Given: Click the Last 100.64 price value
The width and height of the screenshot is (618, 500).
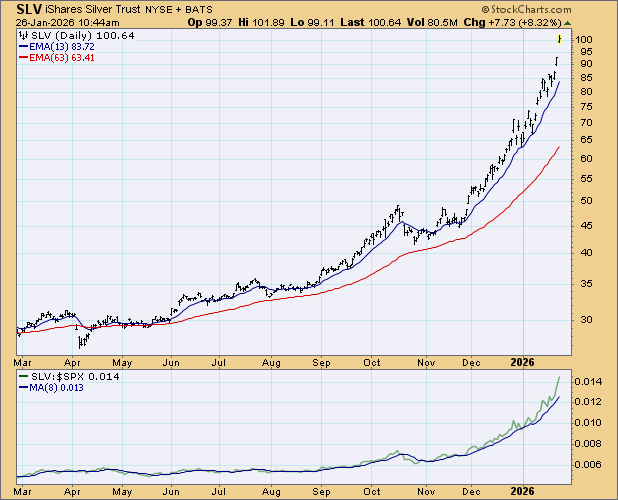Looking at the screenshot, I should tap(370, 22).
